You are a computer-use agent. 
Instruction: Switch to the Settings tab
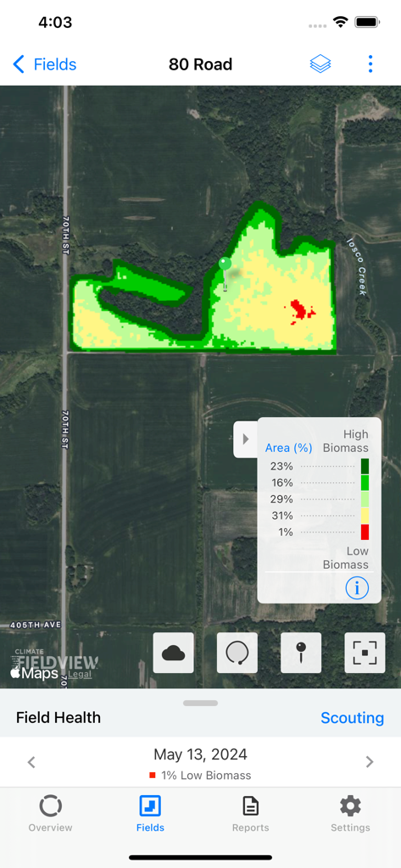pyautogui.click(x=351, y=814)
